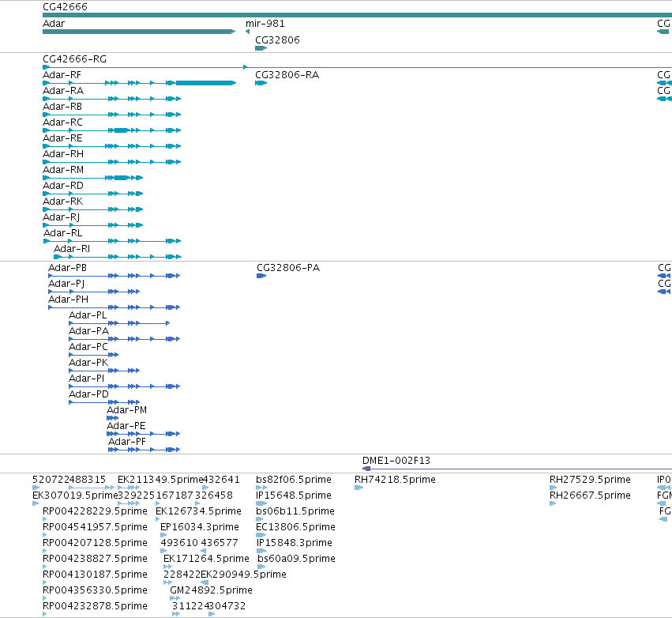Click the Adar-PE protein label
This screenshot has width=672, height=618.
coord(126,426)
